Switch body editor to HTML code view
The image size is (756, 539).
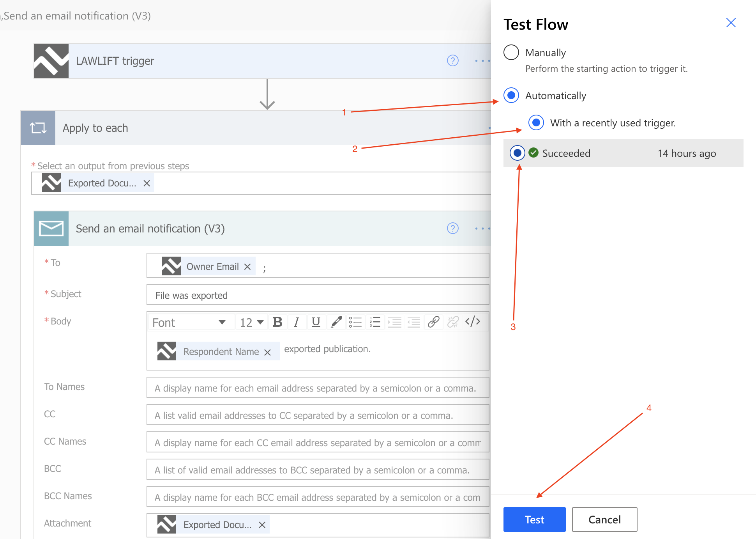(473, 322)
